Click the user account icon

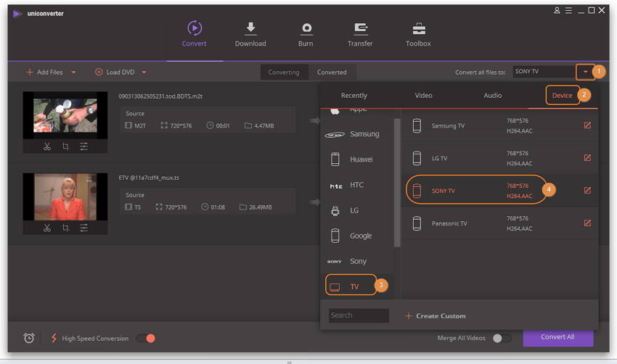pos(557,11)
